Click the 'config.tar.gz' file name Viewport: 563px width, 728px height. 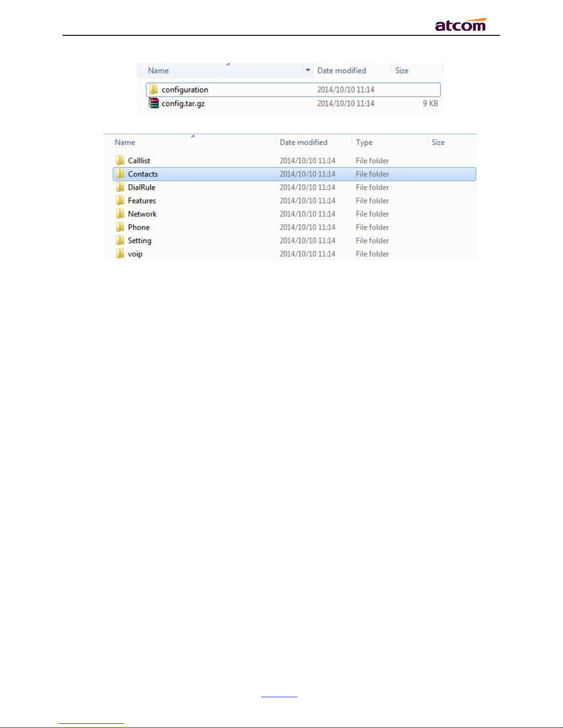tap(183, 103)
